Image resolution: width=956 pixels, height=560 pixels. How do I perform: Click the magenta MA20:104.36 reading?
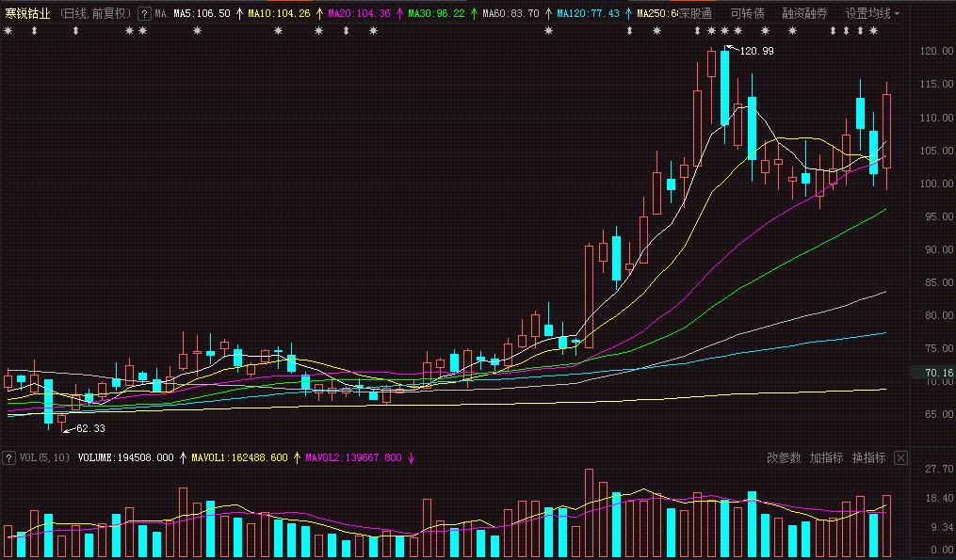click(x=359, y=13)
